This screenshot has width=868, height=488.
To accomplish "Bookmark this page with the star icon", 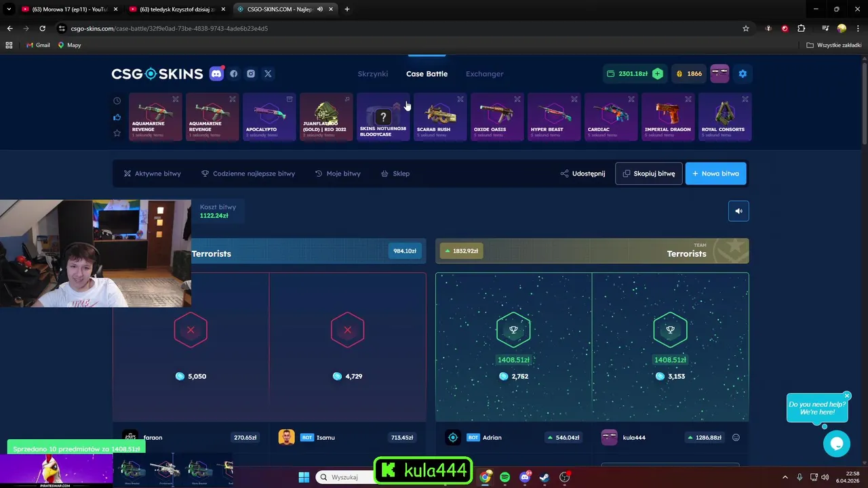I will pyautogui.click(x=746, y=28).
